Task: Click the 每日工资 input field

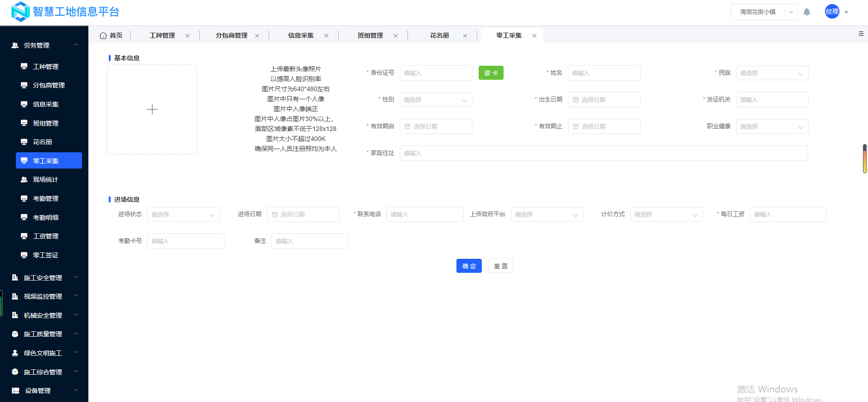Action: 788,214
